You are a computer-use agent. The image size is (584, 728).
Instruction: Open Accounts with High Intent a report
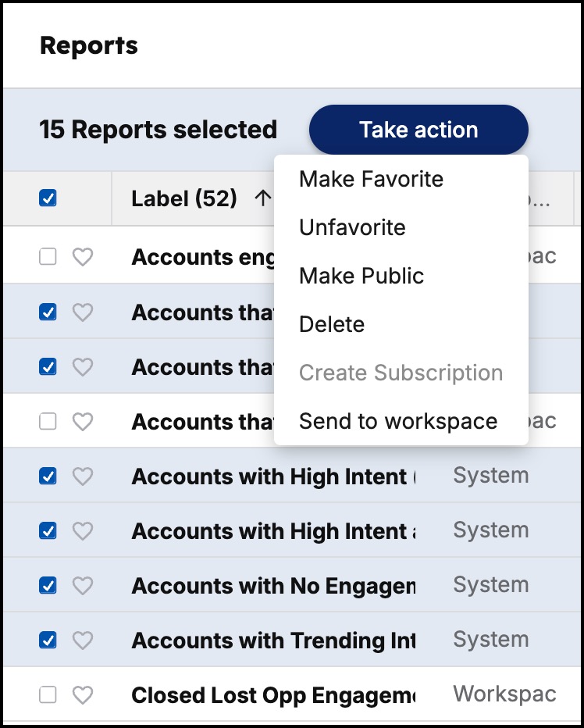pyautogui.click(x=273, y=531)
